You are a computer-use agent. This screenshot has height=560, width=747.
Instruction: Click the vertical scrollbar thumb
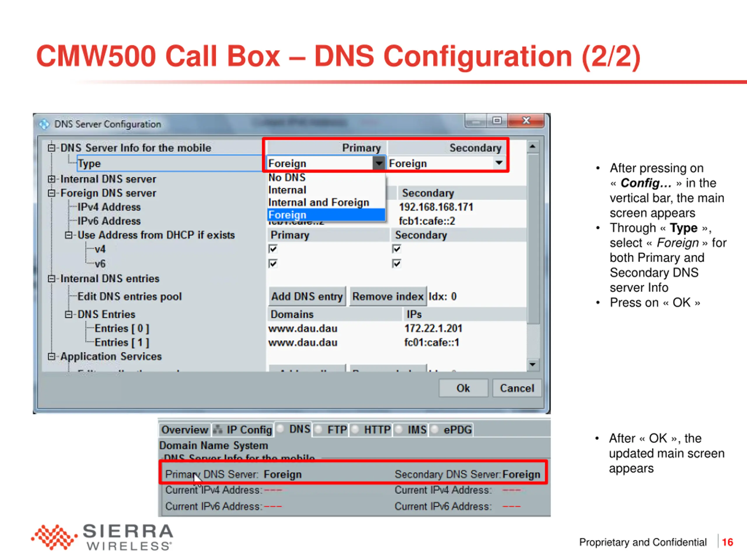(x=533, y=239)
